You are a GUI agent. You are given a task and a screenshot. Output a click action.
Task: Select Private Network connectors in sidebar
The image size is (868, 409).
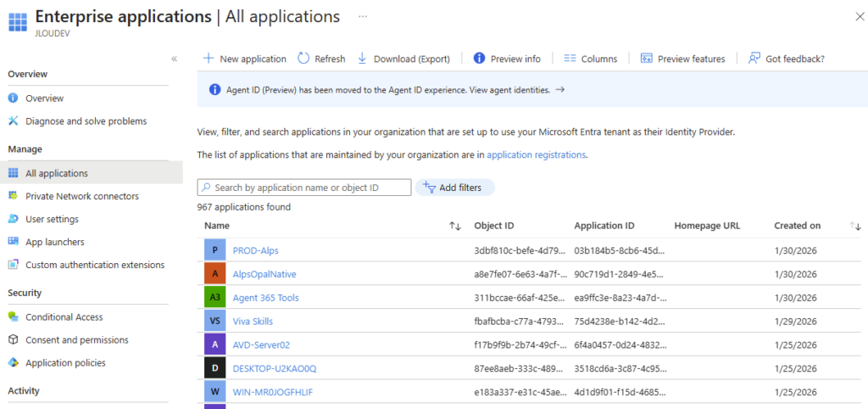pos(81,196)
